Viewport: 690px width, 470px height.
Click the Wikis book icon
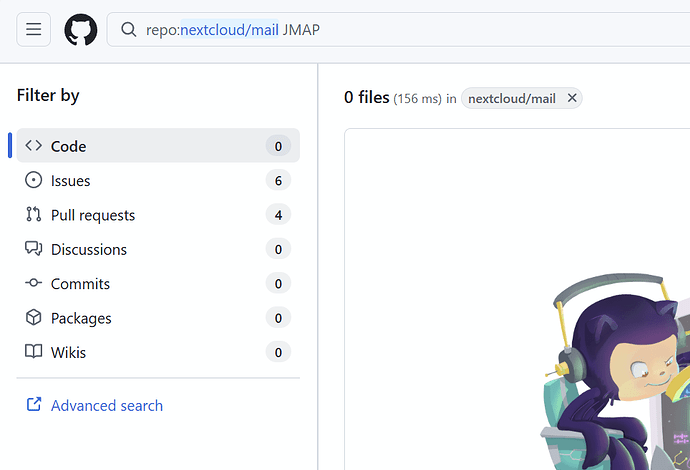(33, 352)
